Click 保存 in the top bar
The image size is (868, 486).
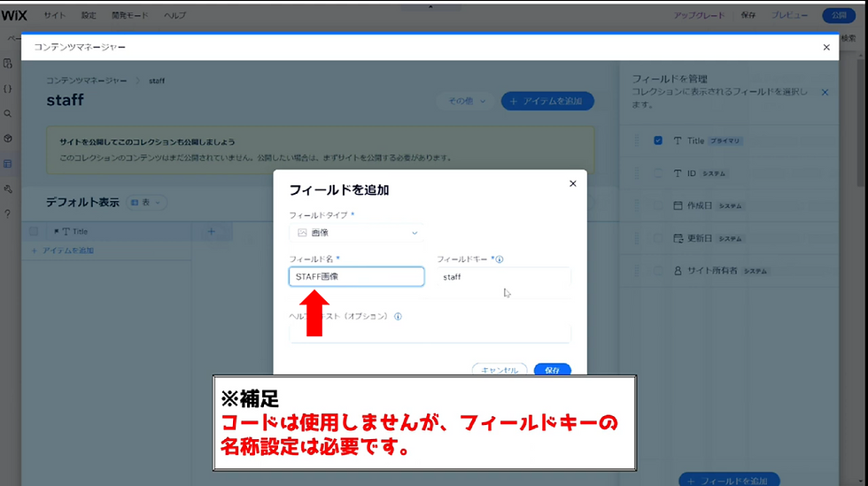(x=748, y=16)
